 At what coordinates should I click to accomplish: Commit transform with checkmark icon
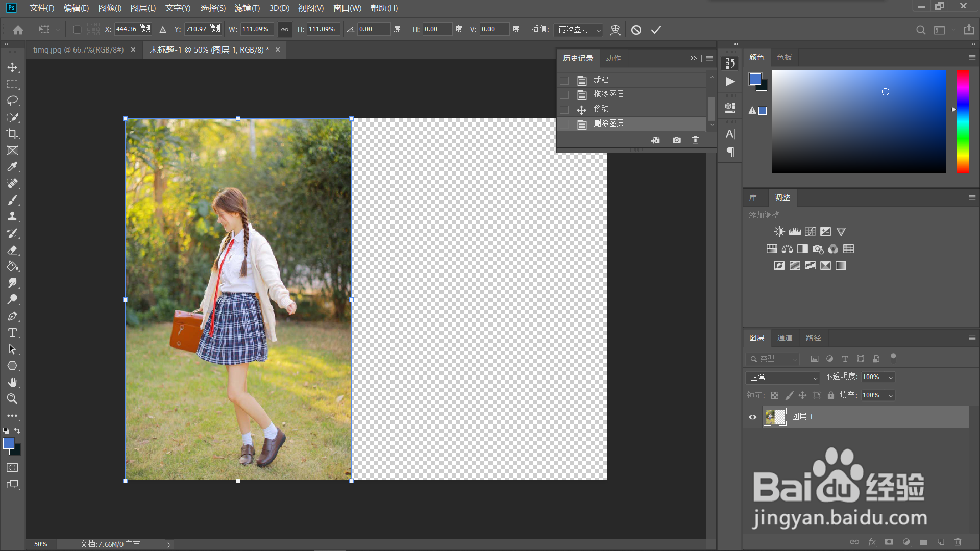point(656,30)
